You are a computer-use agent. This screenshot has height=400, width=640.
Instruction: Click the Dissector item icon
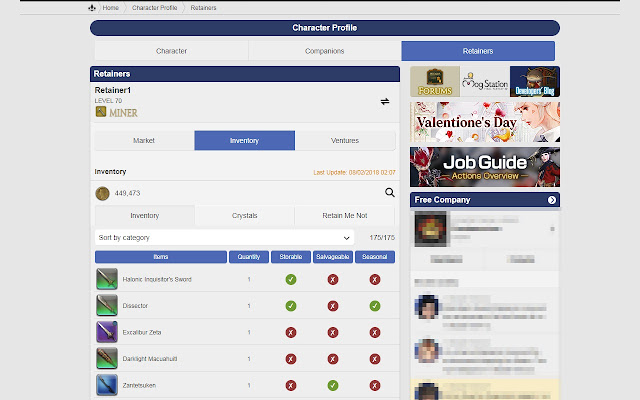point(107,306)
